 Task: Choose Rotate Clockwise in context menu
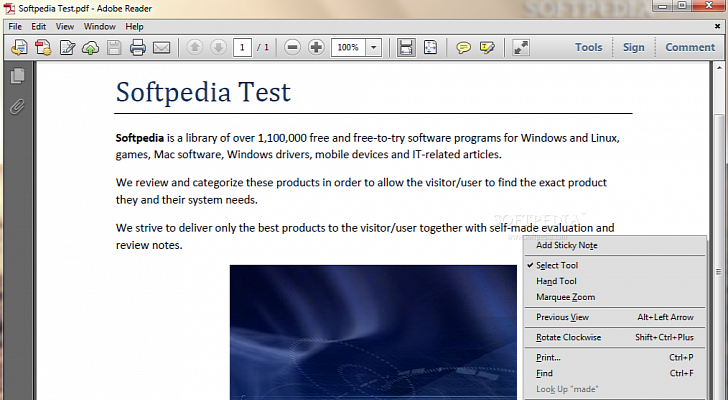[568, 337]
